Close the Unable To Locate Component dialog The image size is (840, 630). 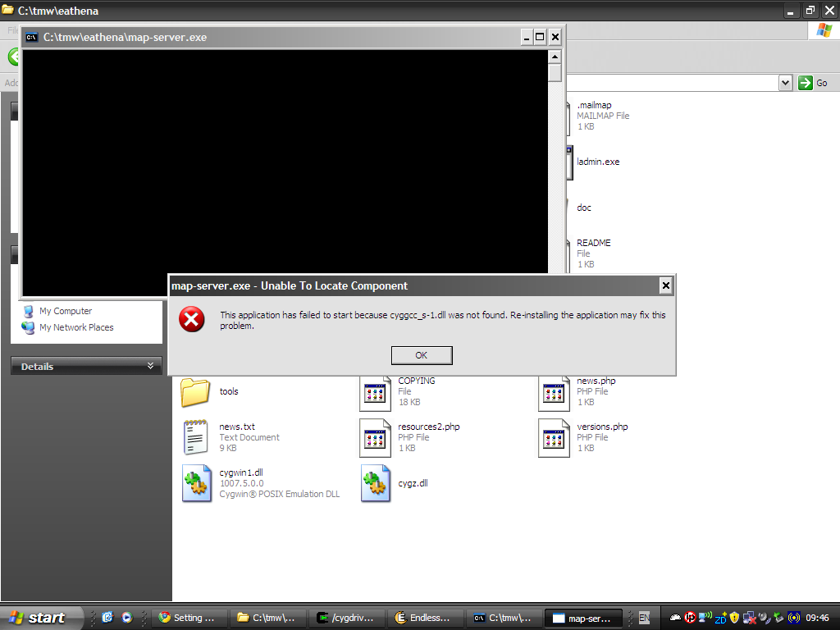[x=665, y=285]
